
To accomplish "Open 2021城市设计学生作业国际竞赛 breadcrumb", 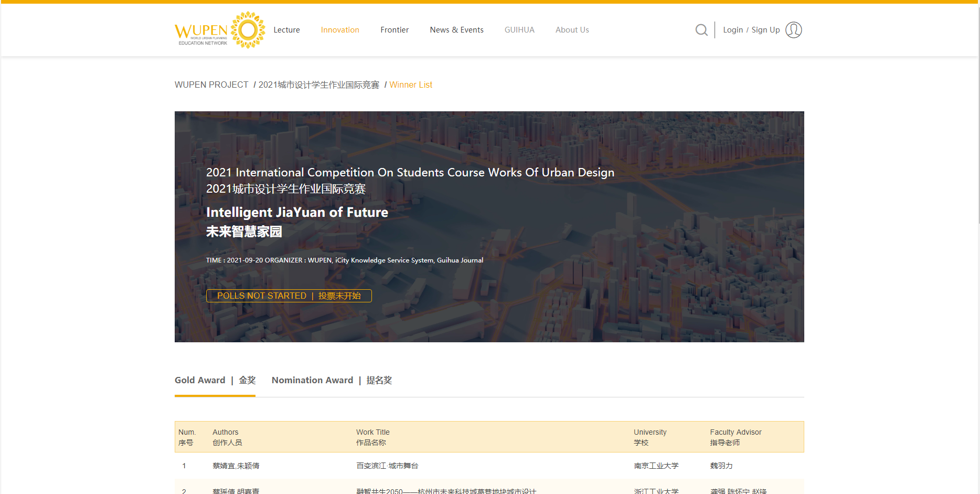I will coord(318,85).
